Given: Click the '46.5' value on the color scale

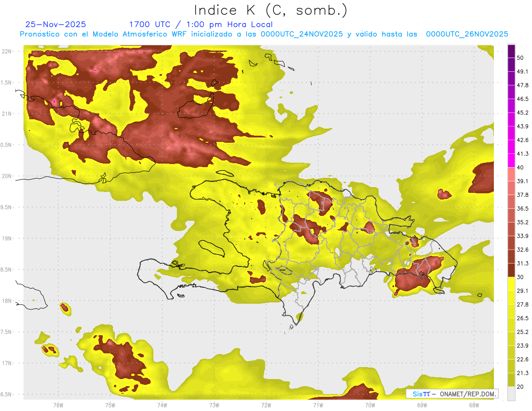Looking at the screenshot, I should (523, 99).
